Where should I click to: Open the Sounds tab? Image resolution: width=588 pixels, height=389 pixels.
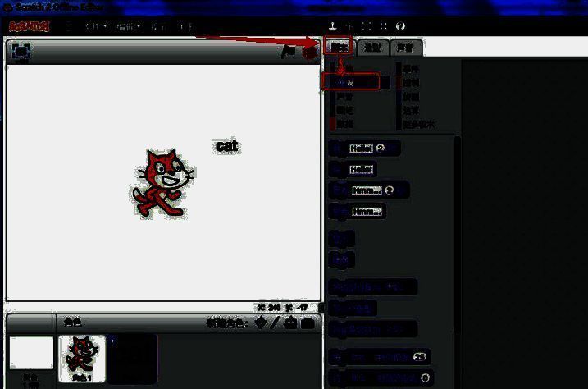click(405, 47)
